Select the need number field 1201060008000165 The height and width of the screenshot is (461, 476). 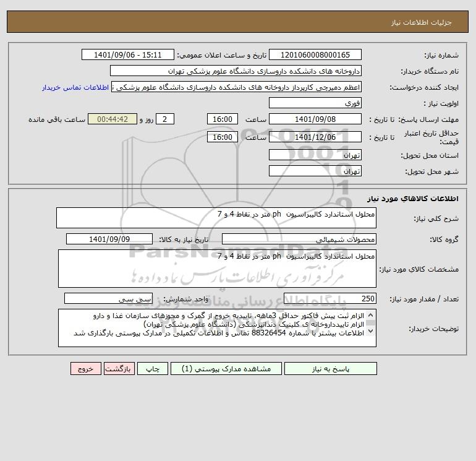[315, 54]
